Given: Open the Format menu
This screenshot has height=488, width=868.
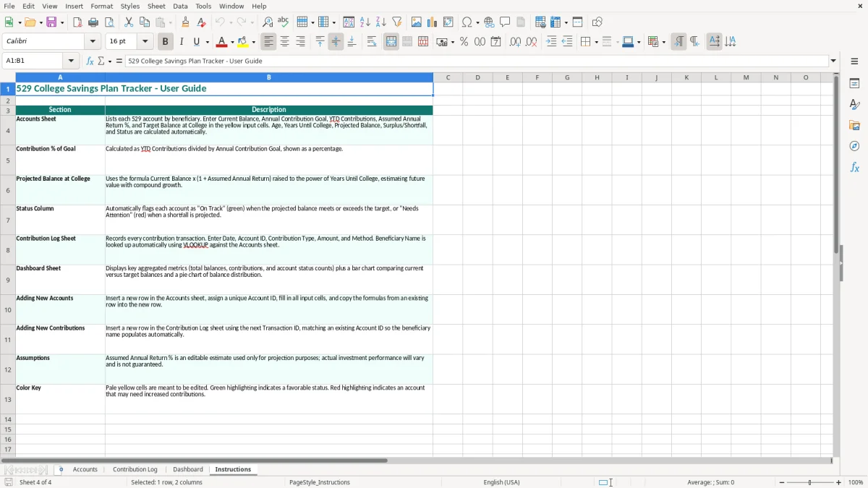Looking at the screenshot, I should 101,6.
